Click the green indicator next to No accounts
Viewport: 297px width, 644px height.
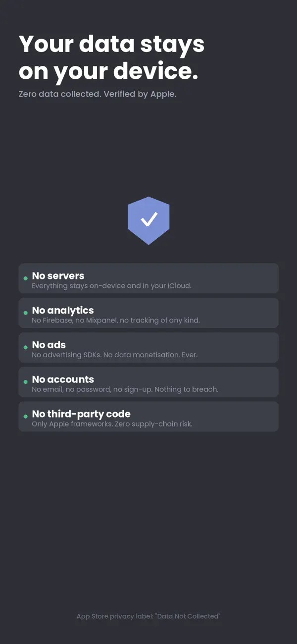(x=25, y=382)
